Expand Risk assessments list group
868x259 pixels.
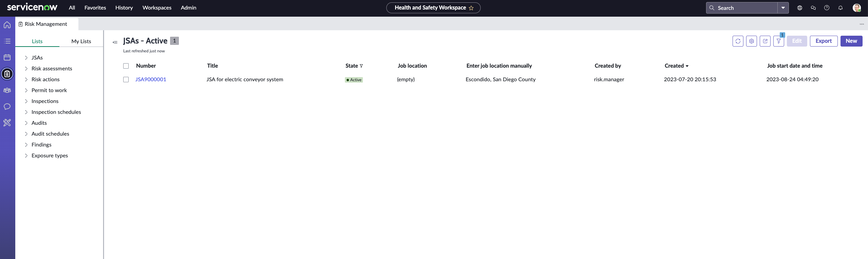point(26,69)
